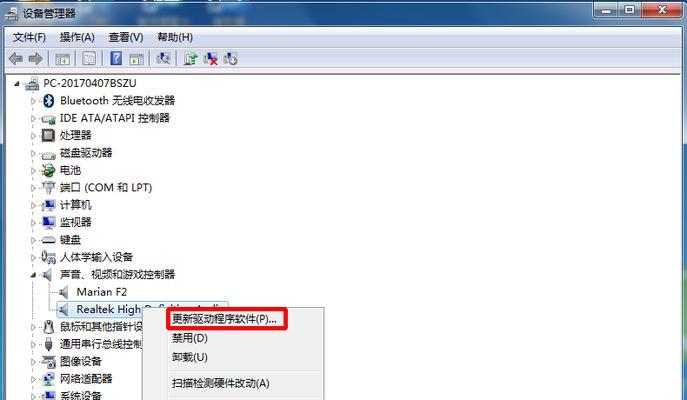
Task: Open the 文件(F) menu
Action: point(29,37)
